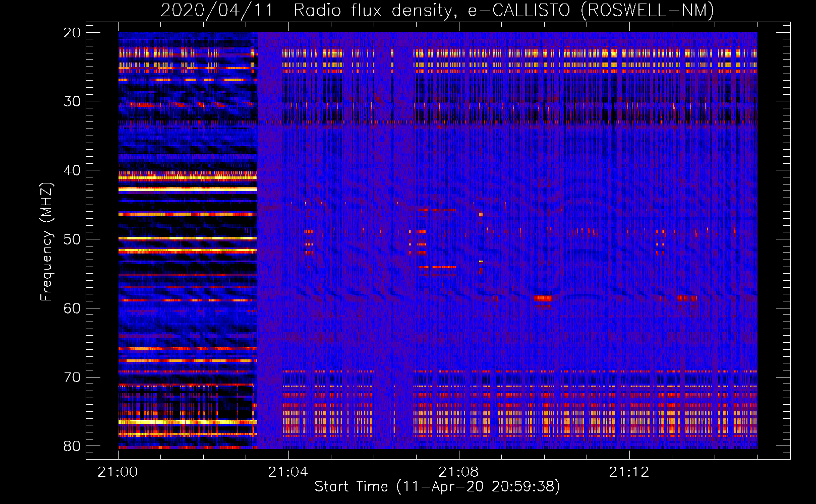Click the '30' frequency tick label
Image resolution: width=816 pixels, height=504 pixels.
coord(72,101)
